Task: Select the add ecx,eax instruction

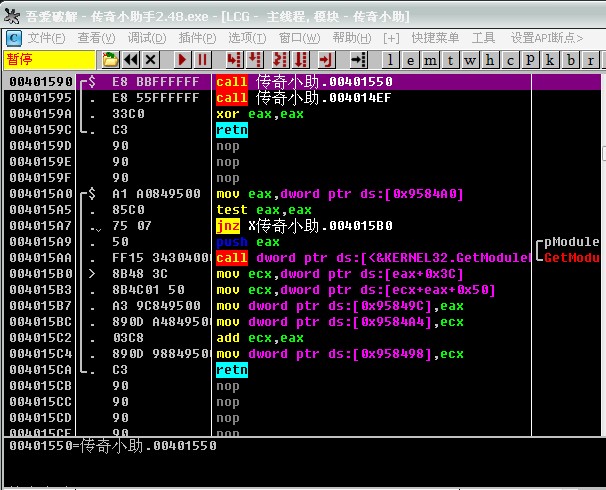Action: (260, 338)
